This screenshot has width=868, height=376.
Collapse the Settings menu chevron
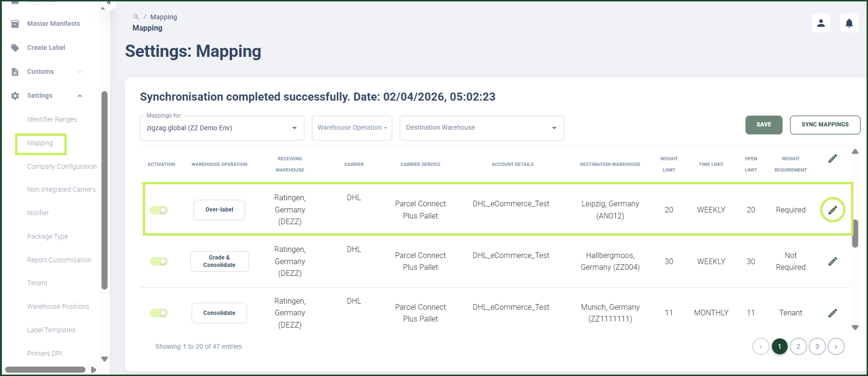click(80, 96)
